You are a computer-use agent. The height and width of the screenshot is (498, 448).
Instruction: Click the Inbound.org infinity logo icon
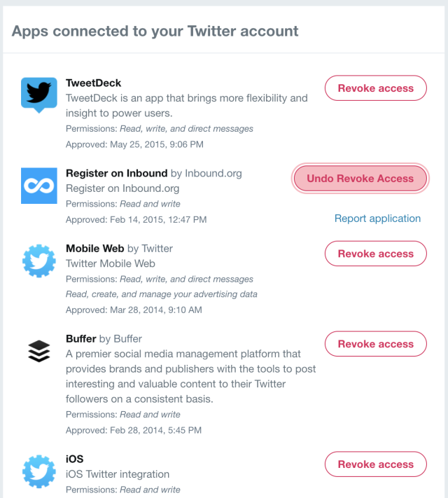coord(39,186)
